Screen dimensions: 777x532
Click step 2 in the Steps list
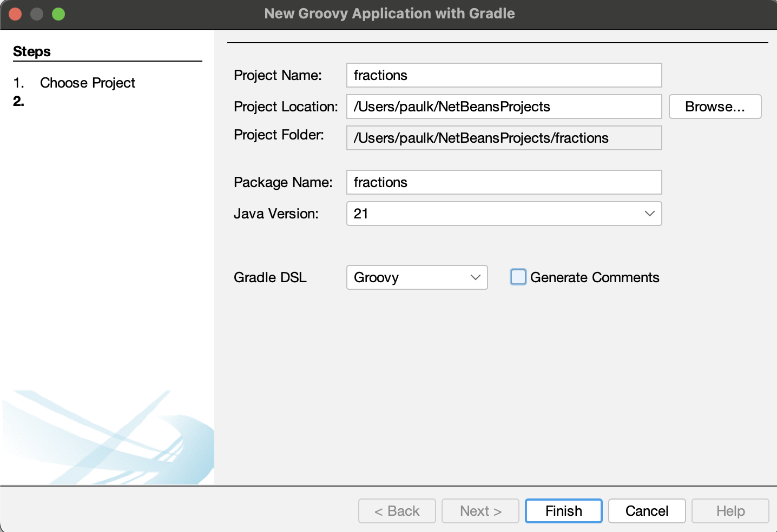19,101
